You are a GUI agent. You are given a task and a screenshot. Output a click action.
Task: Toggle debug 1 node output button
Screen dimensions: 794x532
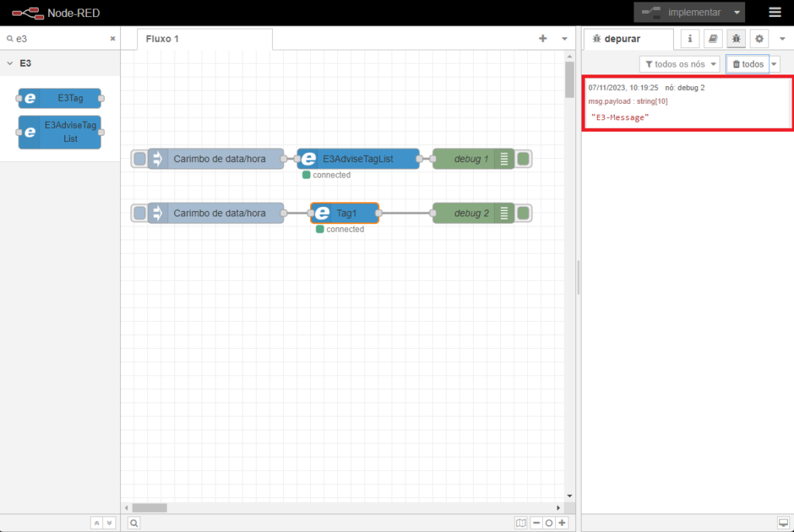pos(524,159)
